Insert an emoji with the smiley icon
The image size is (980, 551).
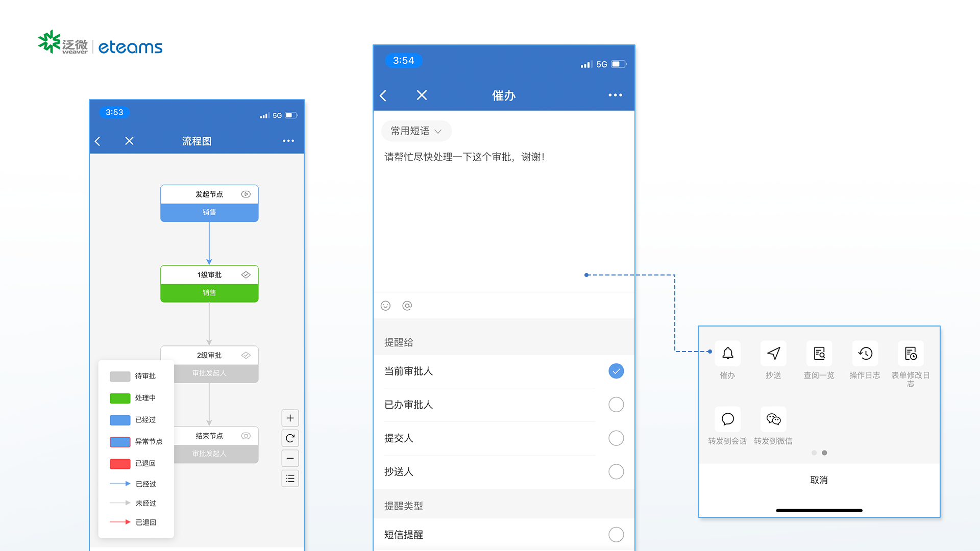385,306
